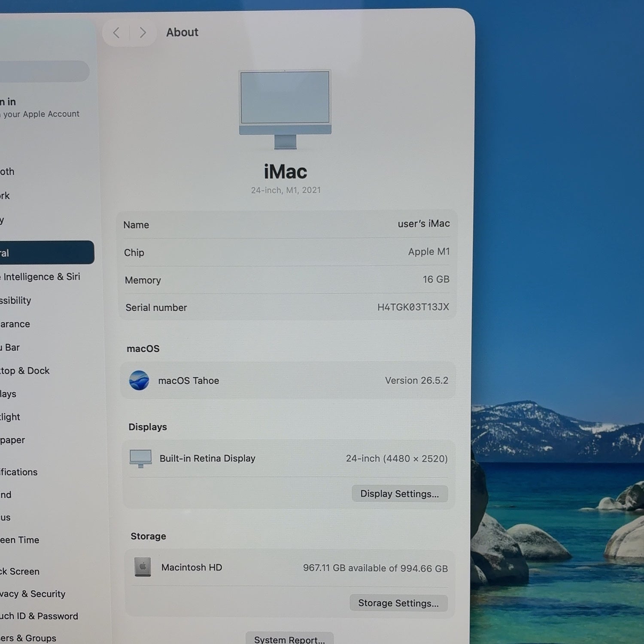Click the macOS Tahoe icon
The height and width of the screenshot is (644, 644).
[x=139, y=380]
